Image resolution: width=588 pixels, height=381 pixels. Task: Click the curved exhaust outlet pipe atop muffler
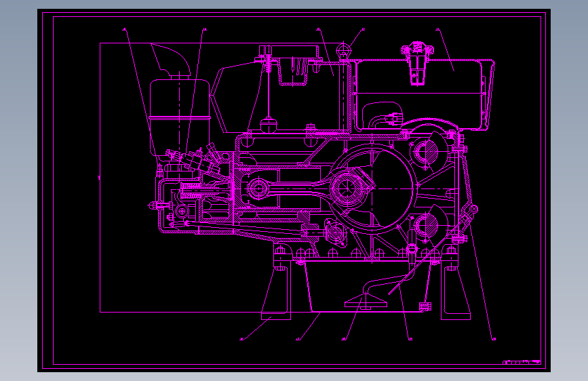point(171,60)
